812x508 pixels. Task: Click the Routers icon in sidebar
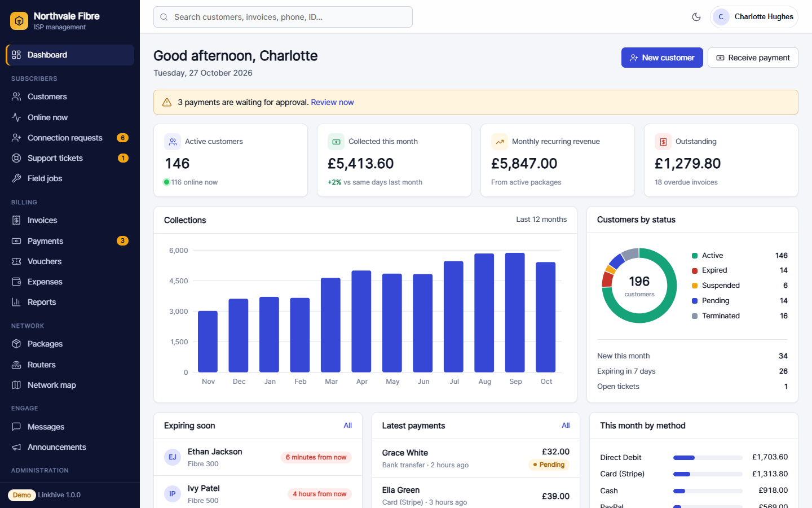(x=16, y=365)
